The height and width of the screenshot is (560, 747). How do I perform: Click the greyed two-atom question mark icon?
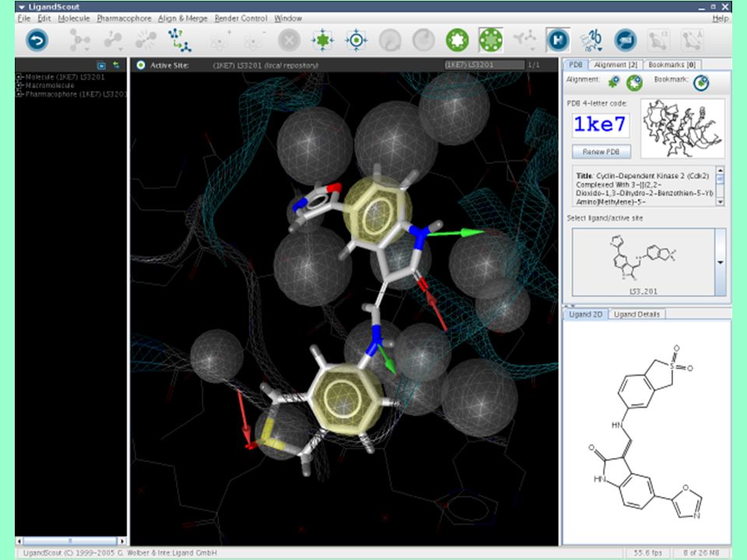113,40
